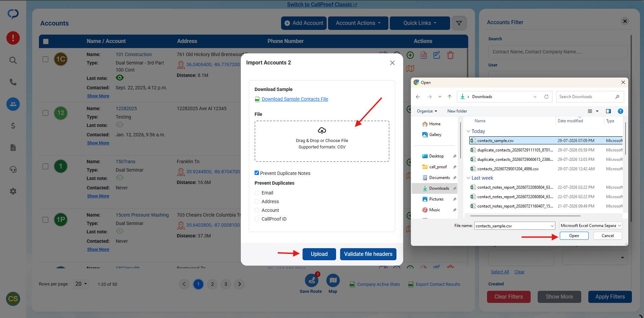
Task: Open the view options dropdown arrow
Action: tap(597, 111)
